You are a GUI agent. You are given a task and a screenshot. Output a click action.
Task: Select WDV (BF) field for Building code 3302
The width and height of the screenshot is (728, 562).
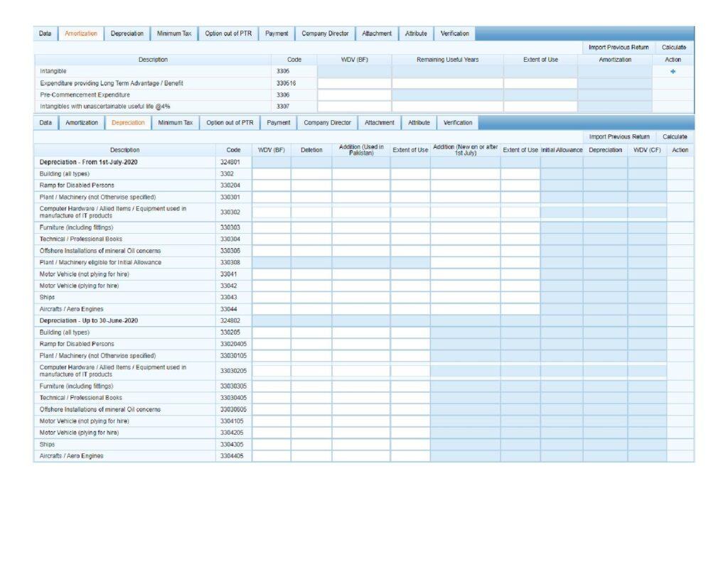point(271,174)
